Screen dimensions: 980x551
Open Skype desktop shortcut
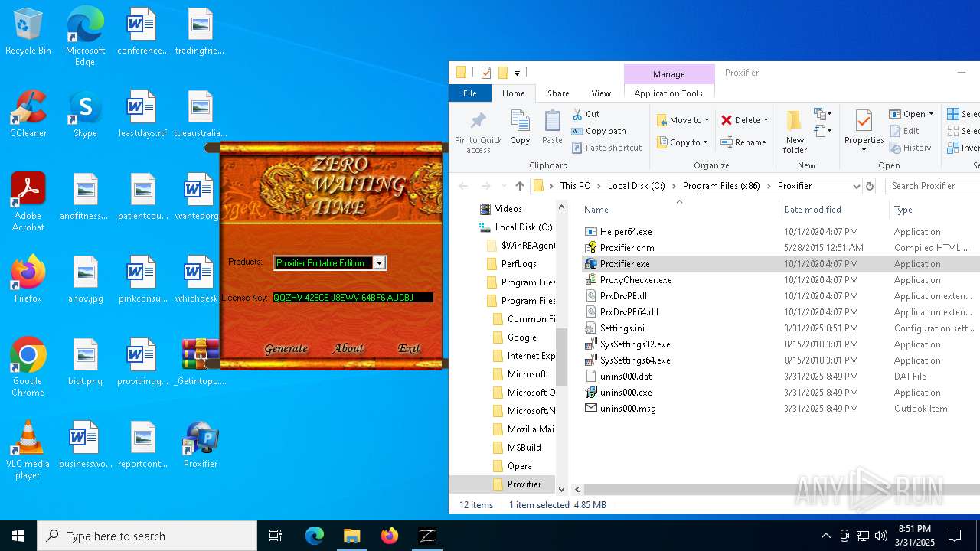(x=85, y=113)
